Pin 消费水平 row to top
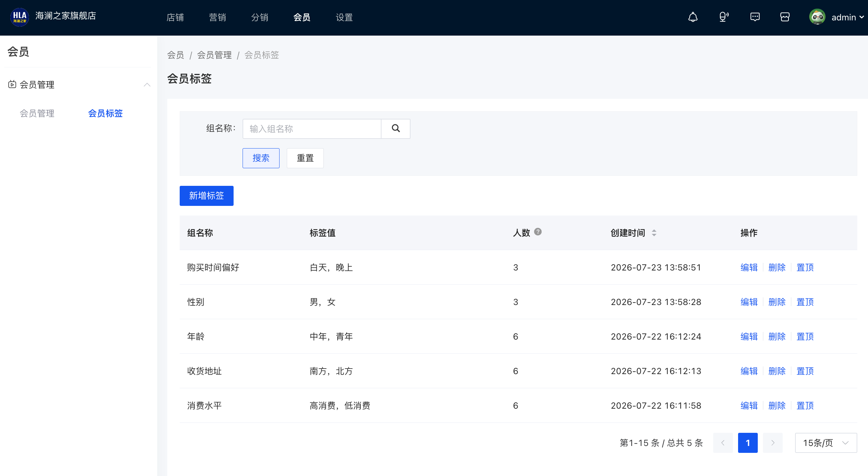Viewport: 868px width, 476px height. 805,406
